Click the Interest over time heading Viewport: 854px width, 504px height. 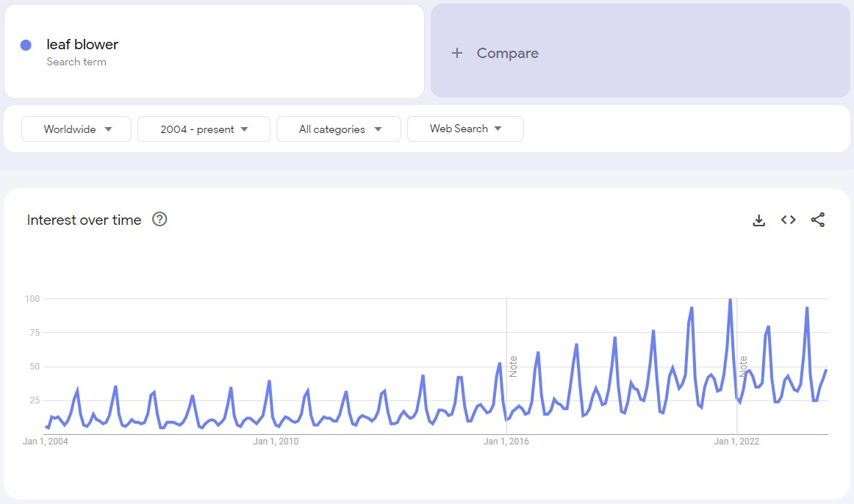[84, 220]
